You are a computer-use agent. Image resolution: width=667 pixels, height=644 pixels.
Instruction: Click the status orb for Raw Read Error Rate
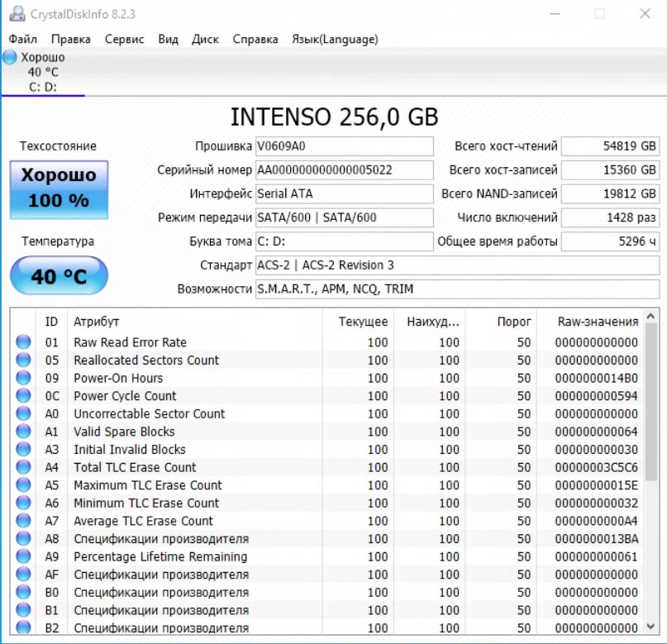tap(23, 342)
